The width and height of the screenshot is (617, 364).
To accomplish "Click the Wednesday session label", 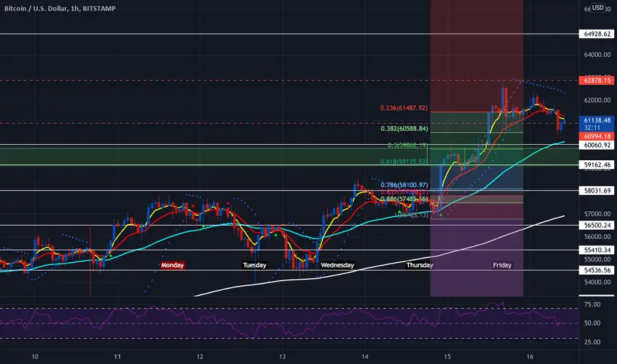I will 337,265.
